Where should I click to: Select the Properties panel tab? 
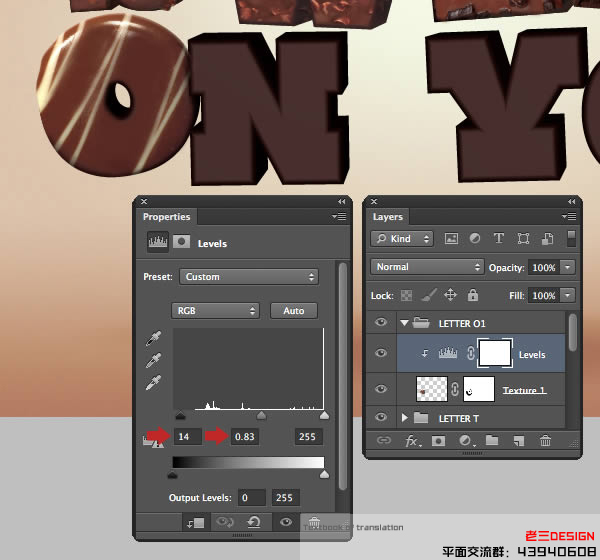point(166,217)
